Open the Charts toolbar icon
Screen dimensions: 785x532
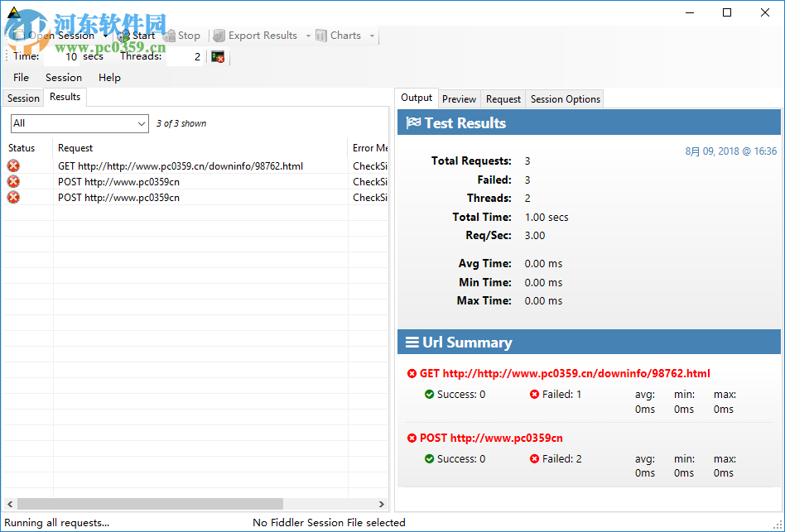tap(322, 36)
